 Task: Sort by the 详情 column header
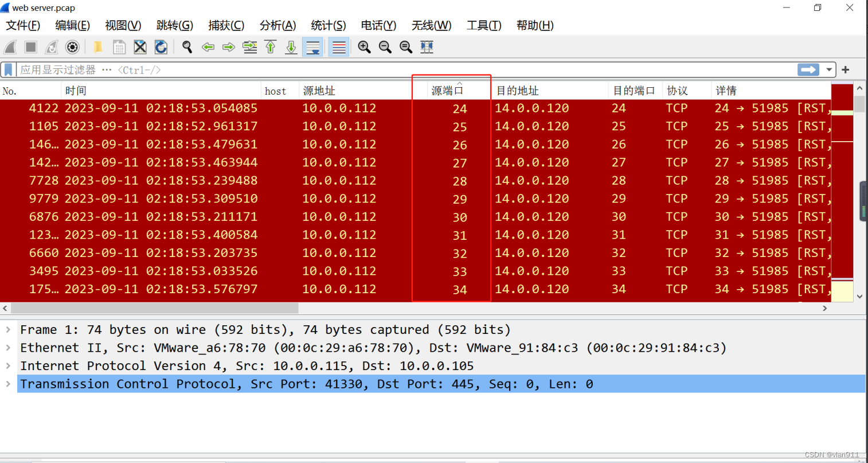[771, 91]
